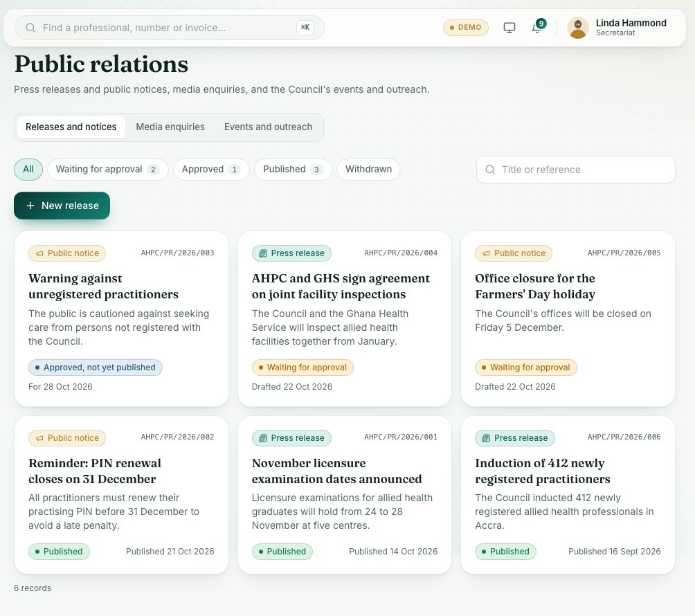Click Published 21 Oct 2026 date
695x616 pixels.
click(x=170, y=552)
